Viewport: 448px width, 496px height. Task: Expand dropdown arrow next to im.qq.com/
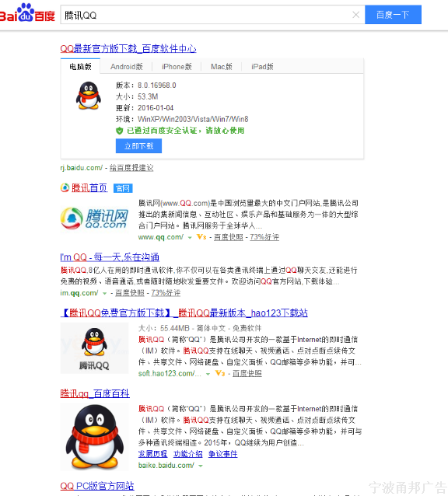point(104,294)
